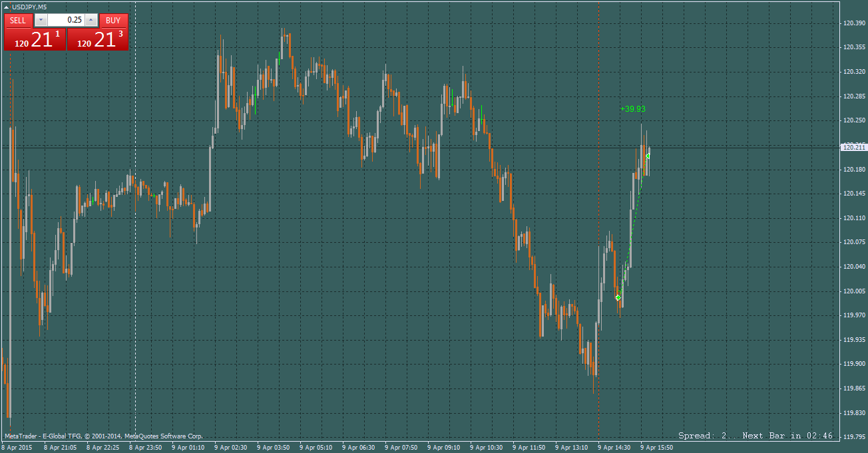Click the 119.865 price axis label
The height and width of the screenshot is (453, 868).
coord(853,388)
